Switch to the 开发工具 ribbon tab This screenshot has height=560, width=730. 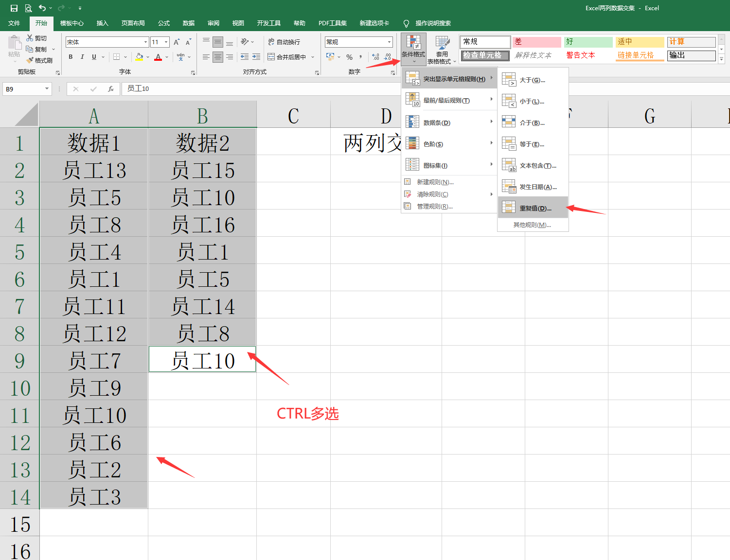(269, 23)
